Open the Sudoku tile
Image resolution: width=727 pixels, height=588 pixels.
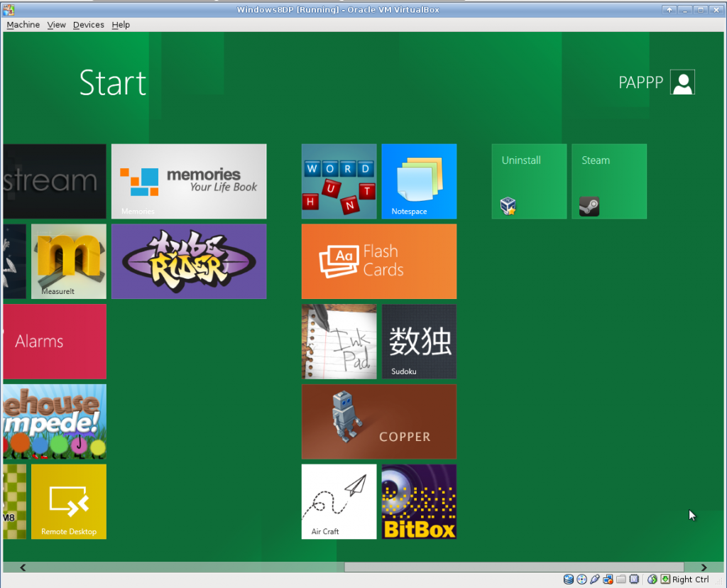pos(419,342)
